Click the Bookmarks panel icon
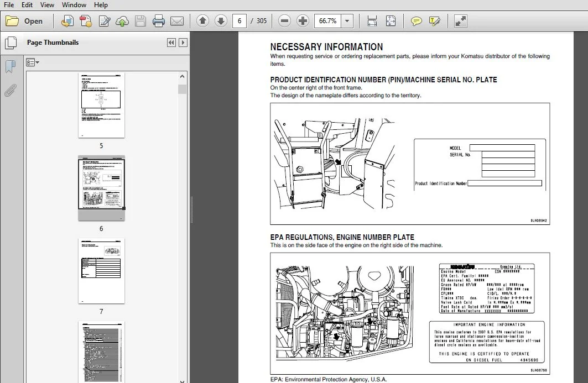 coord(11,67)
